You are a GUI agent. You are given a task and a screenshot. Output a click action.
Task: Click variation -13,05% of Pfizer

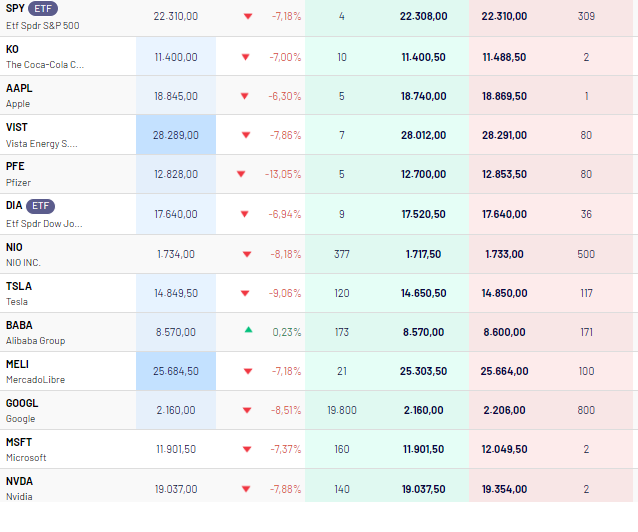(x=283, y=174)
